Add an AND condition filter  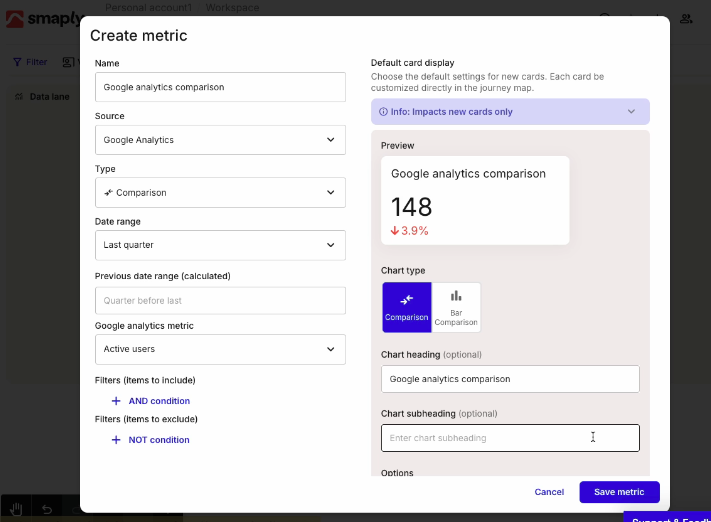151,401
